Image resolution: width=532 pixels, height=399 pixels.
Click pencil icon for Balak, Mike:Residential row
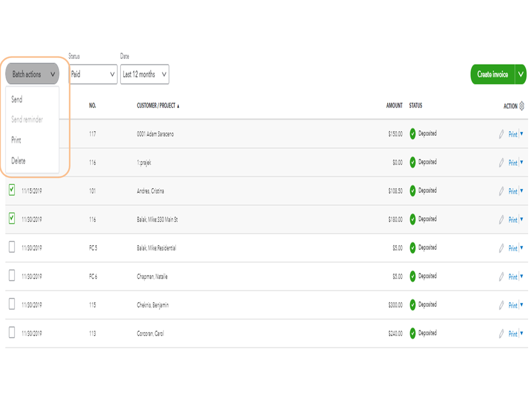(501, 248)
